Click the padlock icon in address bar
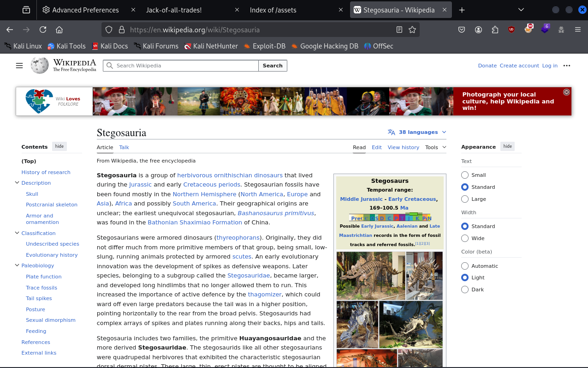Viewport: 588px width, 368px height. pyautogui.click(x=122, y=30)
